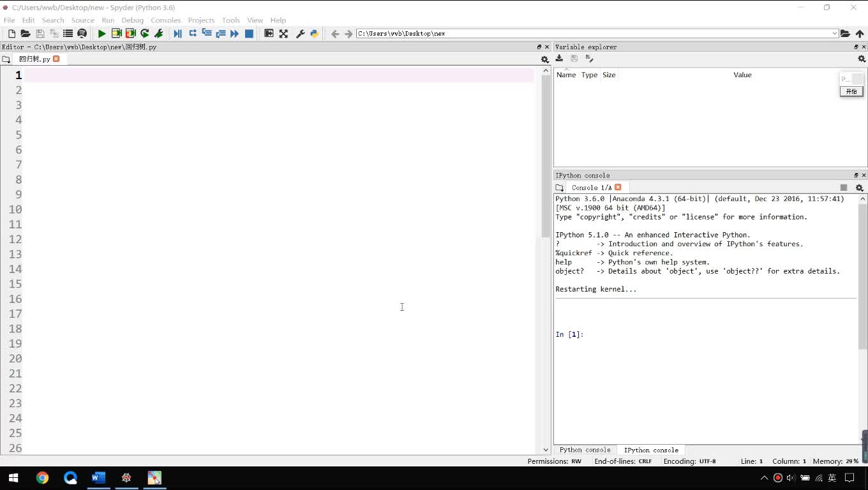Open Google Chrome from the taskbar
868x490 pixels.
click(x=42, y=478)
